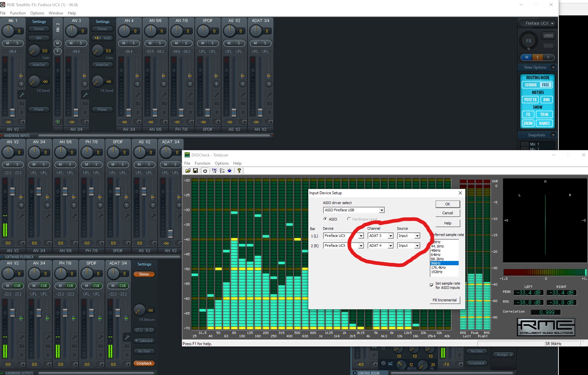Open the FNC function selector icon

tap(215, 171)
